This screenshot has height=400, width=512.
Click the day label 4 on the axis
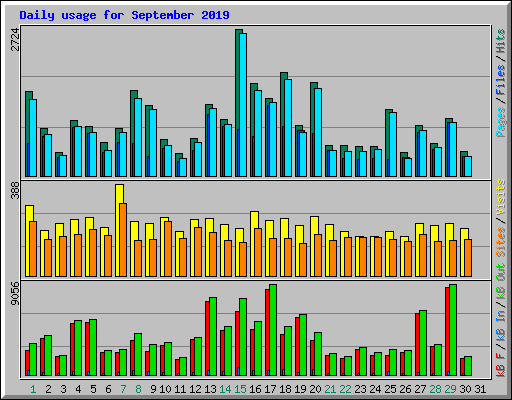[x=78, y=389]
